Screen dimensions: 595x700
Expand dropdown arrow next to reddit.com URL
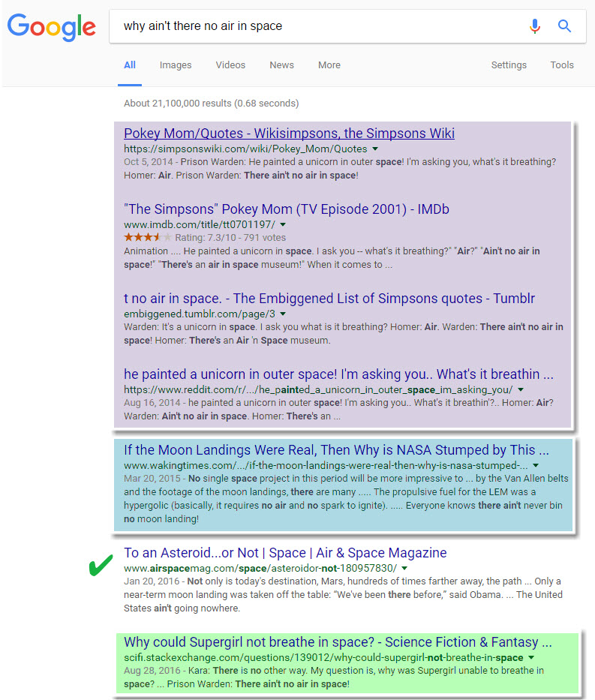[521, 389]
